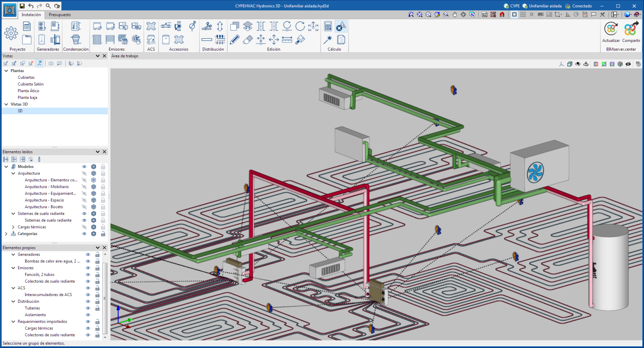Select the eraser tool in Edición
Viewport: 644px width, 348px height.
pos(248,39)
